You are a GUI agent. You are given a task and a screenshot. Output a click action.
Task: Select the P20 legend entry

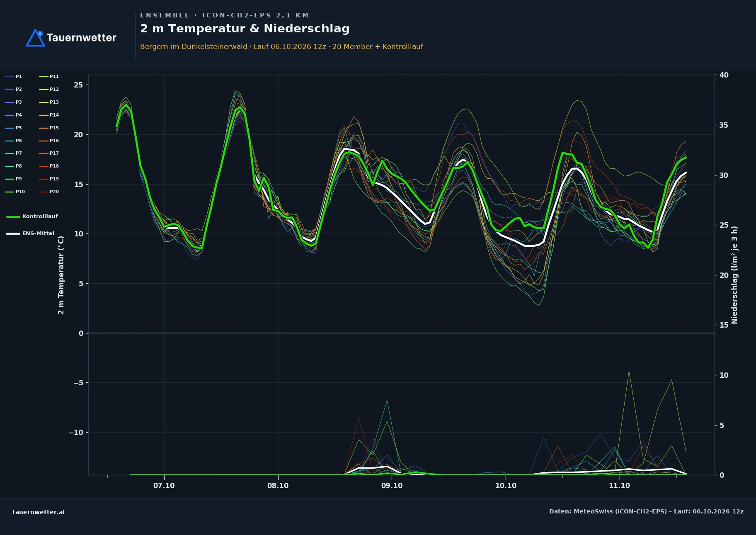pyautogui.click(x=49, y=192)
